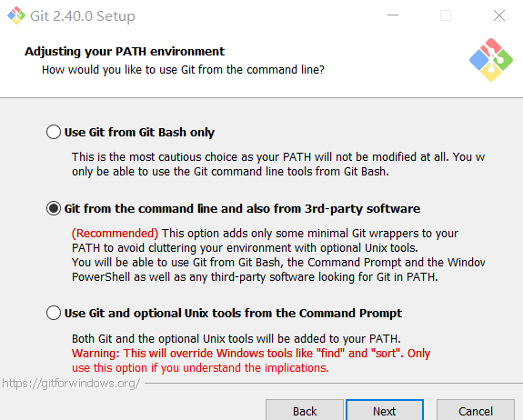Click the red "(Recommended)" text
This screenshot has width=523, height=420.
click(x=116, y=234)
